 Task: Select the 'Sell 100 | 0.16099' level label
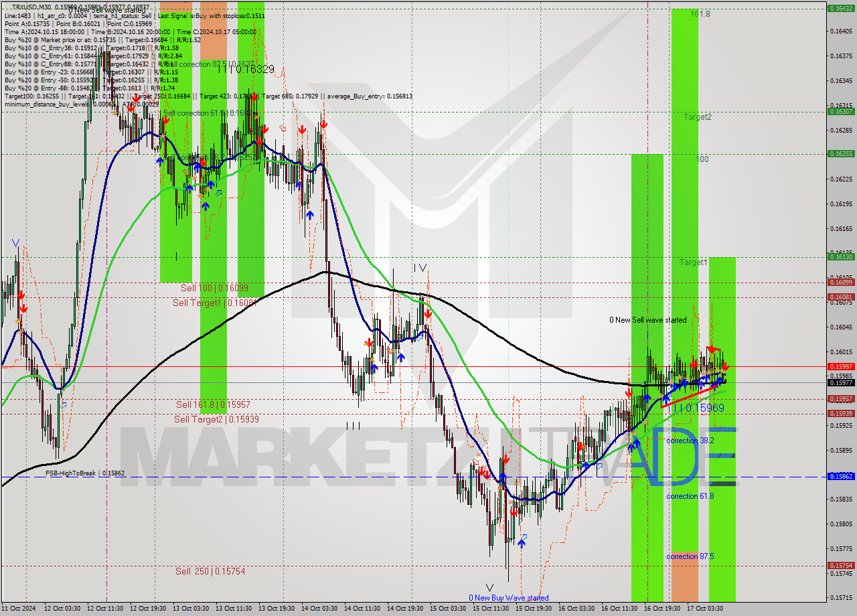(x=214, y=288)
